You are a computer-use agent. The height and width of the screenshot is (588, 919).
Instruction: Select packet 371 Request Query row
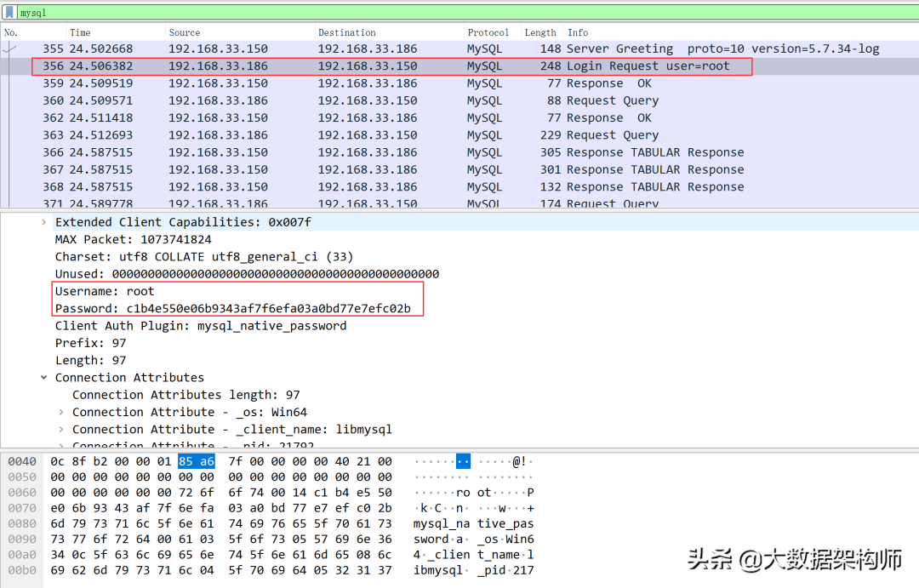click(x=459, y=203)
